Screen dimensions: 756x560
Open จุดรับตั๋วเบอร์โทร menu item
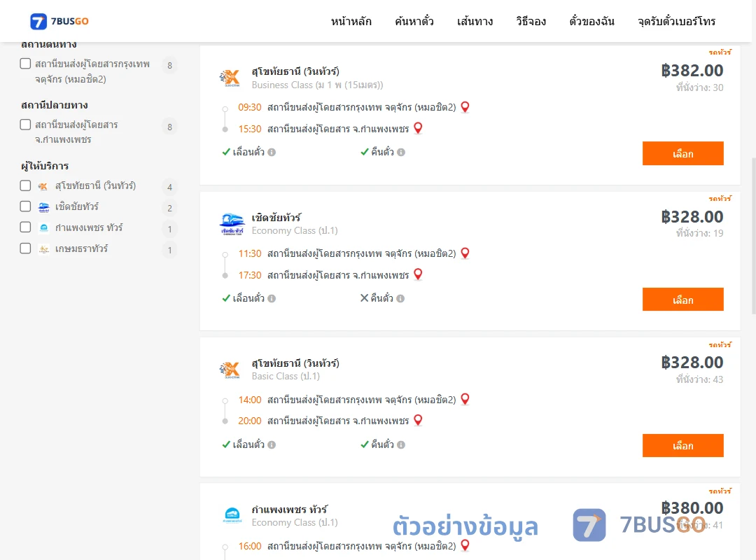click(676, 21)
